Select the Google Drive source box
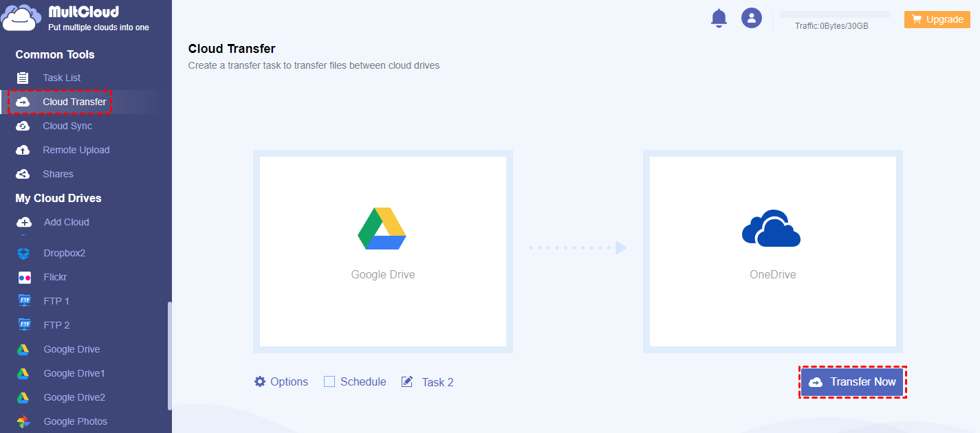Image resolution: width=980 pixels, height=433 pixels. (383, 252)
